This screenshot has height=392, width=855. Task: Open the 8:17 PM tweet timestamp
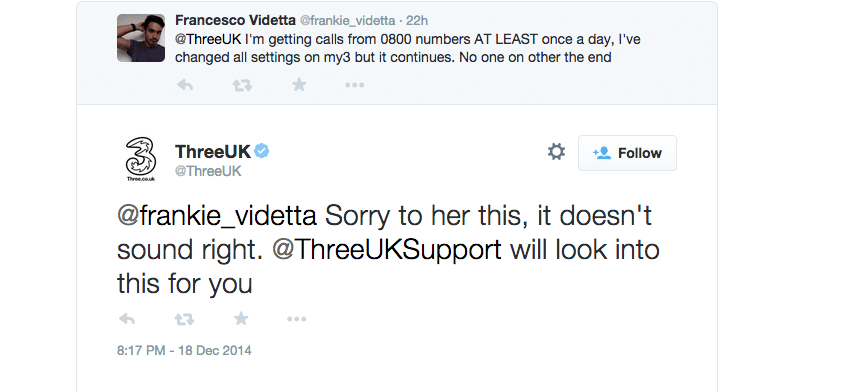point(184,350)
